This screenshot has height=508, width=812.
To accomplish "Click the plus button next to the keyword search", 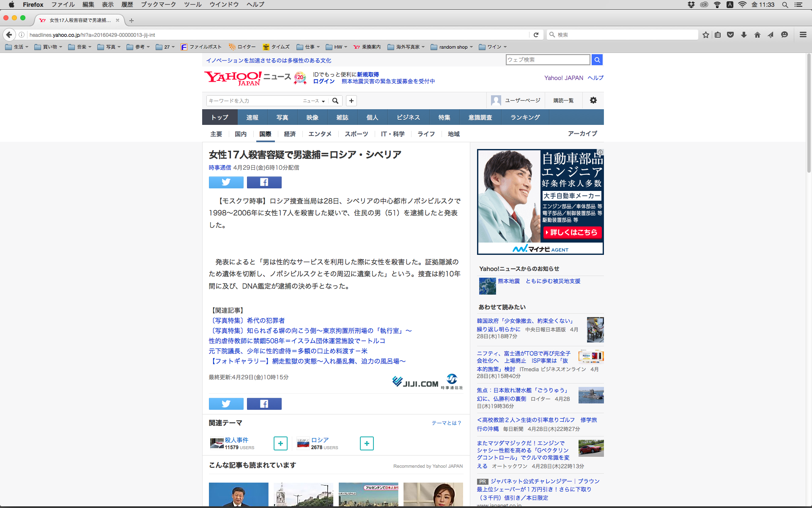I will 351,100.
